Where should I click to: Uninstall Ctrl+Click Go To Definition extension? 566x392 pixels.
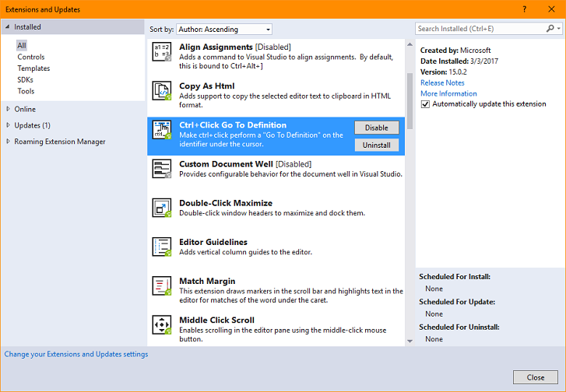pyautogui.click(x=377, y=145)
